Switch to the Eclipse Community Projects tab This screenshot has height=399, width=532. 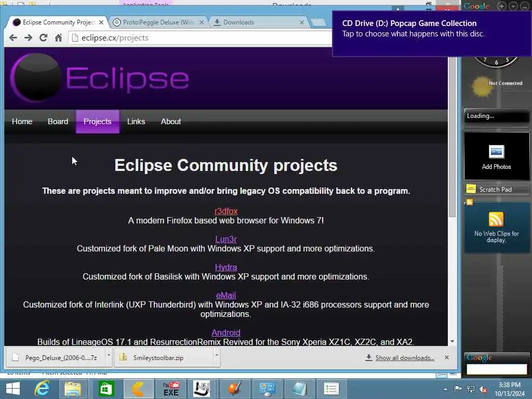(x=58, y=22)
